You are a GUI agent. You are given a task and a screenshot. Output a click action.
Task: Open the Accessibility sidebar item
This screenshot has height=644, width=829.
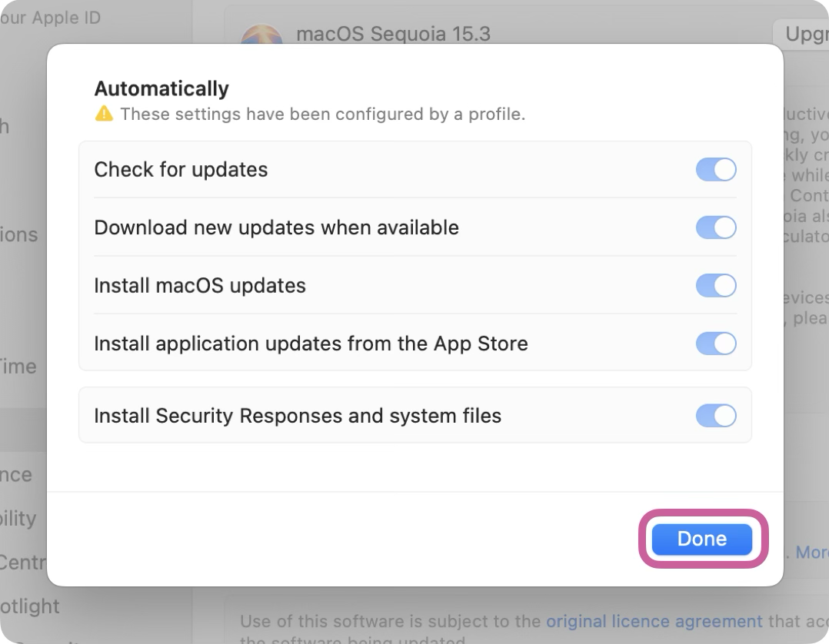click(18, 518)
